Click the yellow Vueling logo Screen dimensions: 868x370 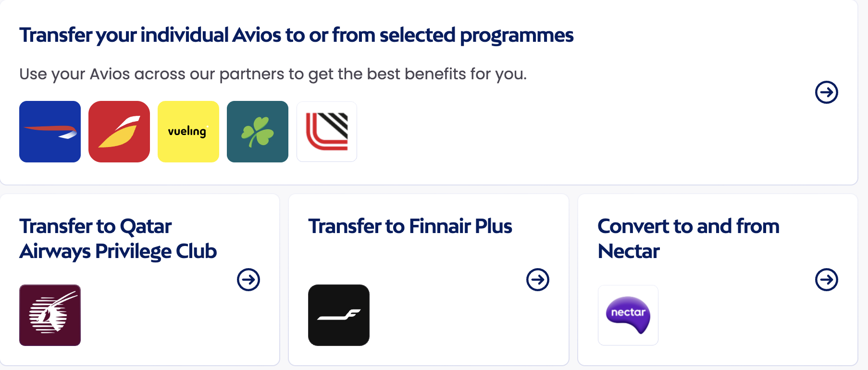point(188,132)
